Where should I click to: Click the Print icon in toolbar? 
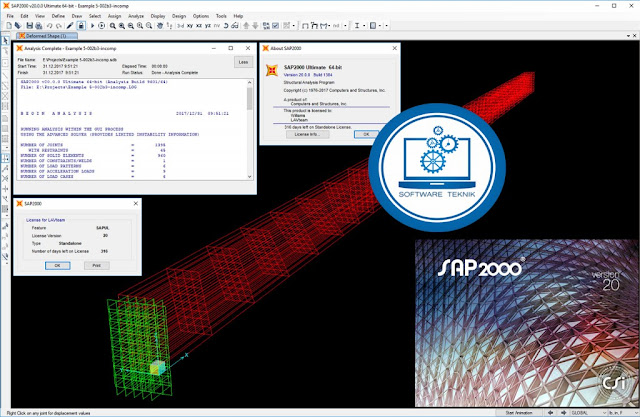point(39,26)
